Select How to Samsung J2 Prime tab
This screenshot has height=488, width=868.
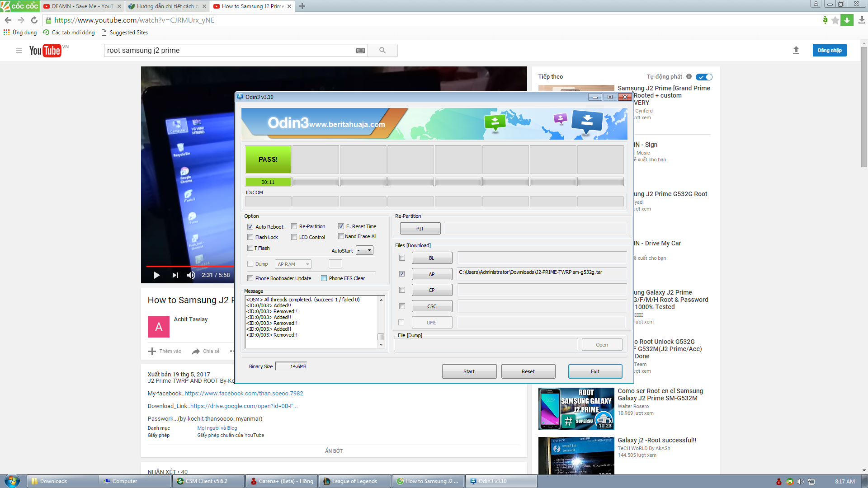click(252, 6)
